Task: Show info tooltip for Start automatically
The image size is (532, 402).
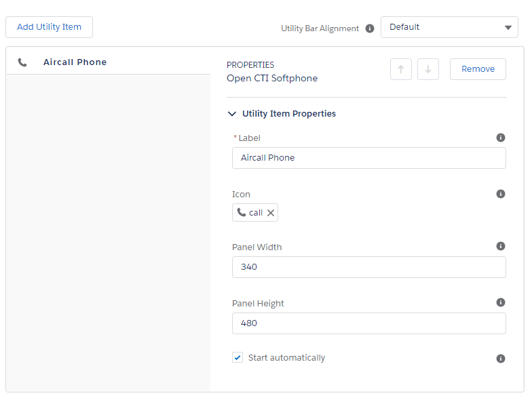Action: coord(501,359)
